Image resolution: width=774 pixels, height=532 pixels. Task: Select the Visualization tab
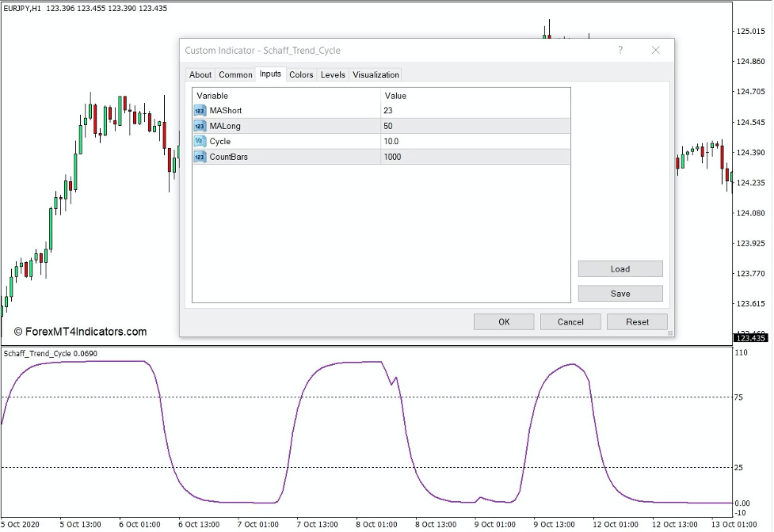pos(375,74)
